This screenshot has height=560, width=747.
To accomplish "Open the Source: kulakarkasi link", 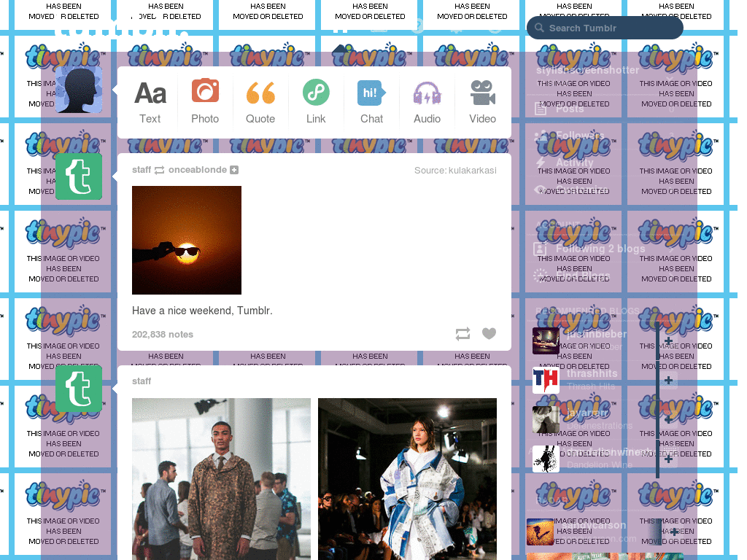I will coord(455,170).
